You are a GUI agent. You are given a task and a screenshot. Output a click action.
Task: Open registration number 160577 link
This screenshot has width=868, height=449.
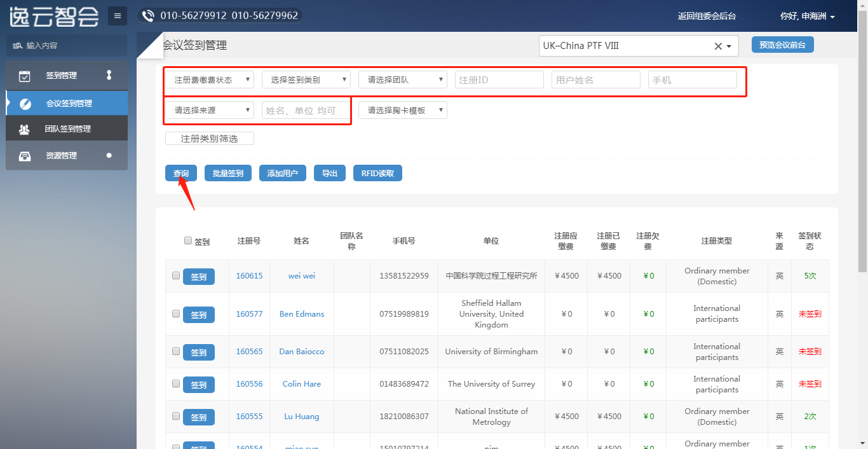click(x=249, y=314)
